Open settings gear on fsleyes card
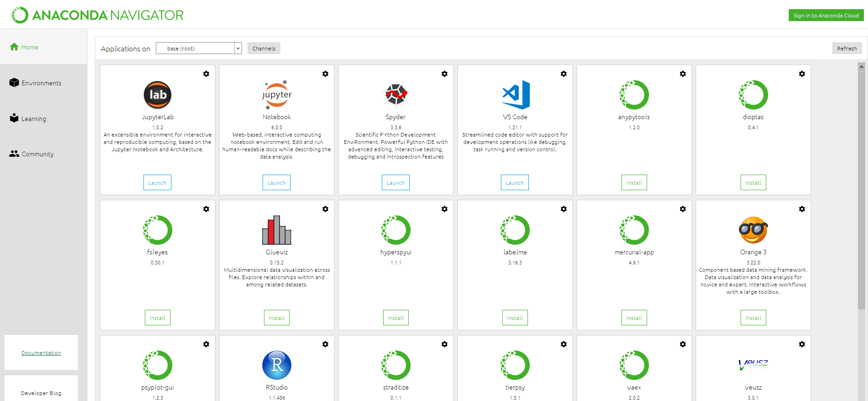Image resolution: width=868 pixels, height=401 pixels. point(206,209)
